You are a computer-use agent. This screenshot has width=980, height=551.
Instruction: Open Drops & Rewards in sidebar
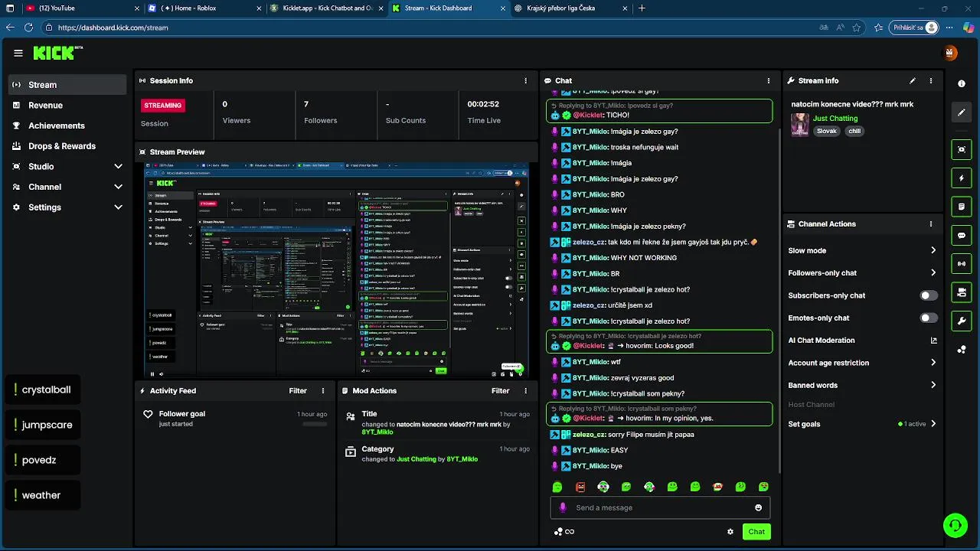click(67, 146)
